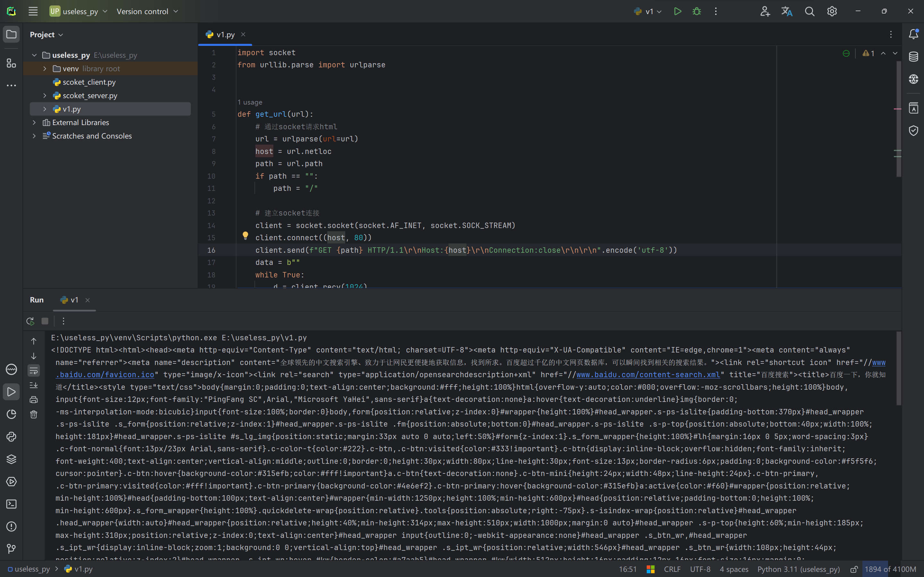
Task: Click the memory indicator in status bar
Action: point(890,569)
